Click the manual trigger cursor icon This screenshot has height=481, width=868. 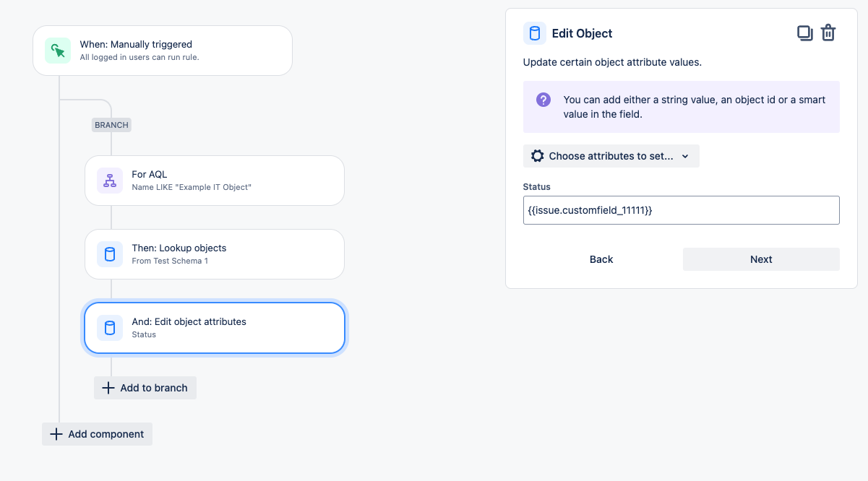[57, 50]
